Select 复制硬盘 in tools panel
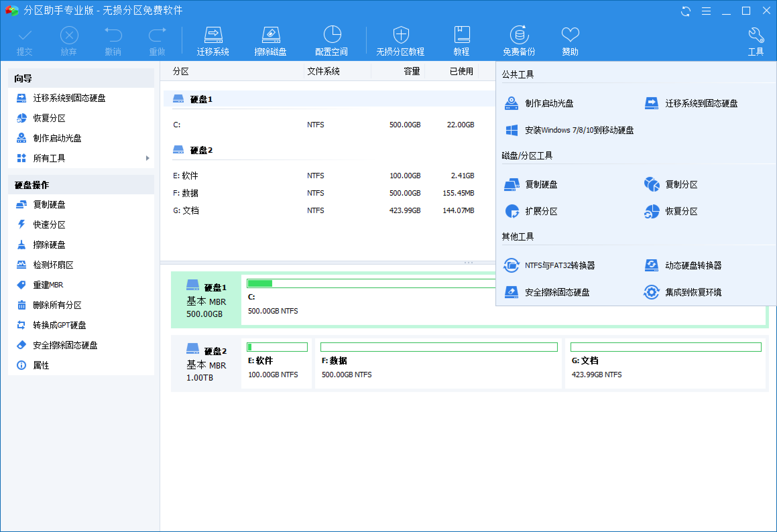The height and width of the screenshot is (532, 777). (531, 184)
